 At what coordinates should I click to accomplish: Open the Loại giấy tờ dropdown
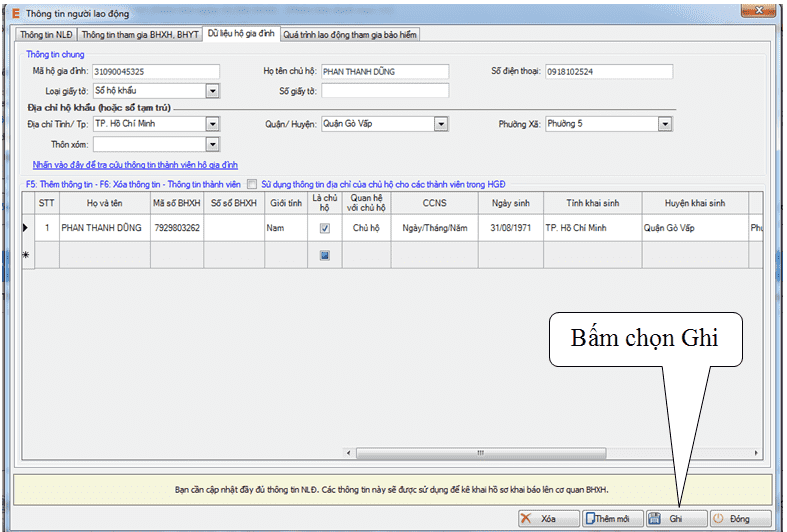tap(212, 91)
